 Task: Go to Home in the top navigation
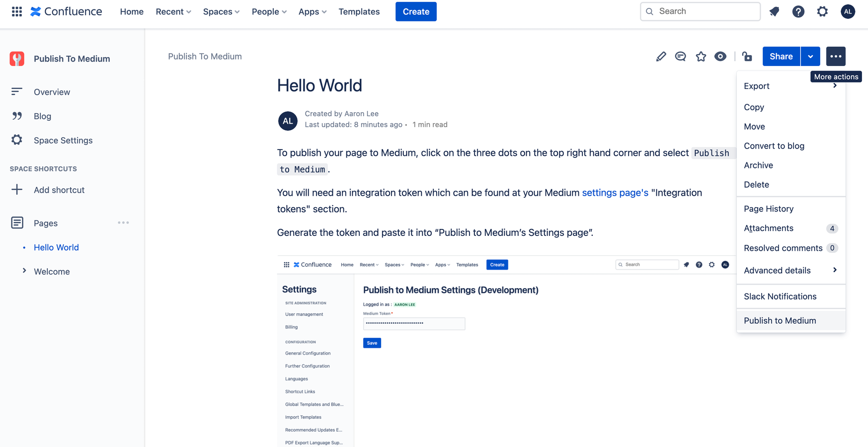click(132, 11)
